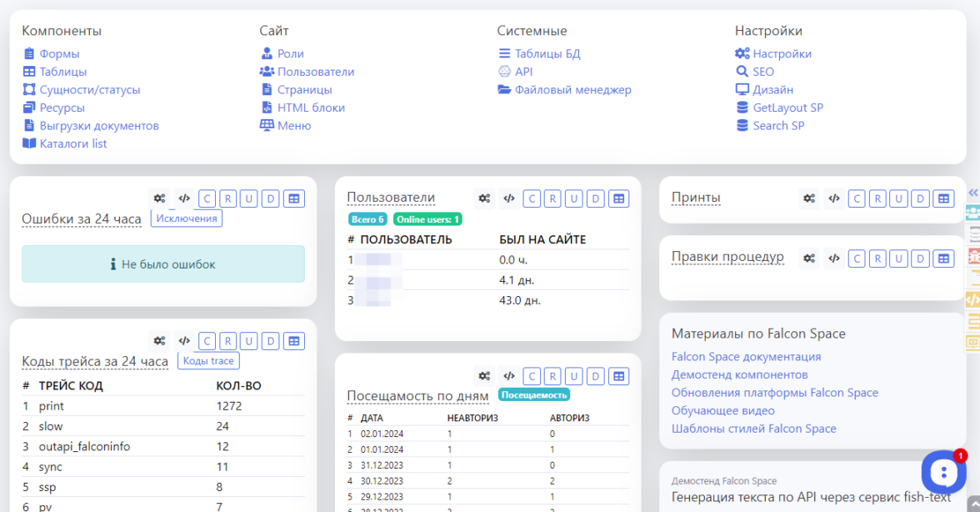Click the Посещаемость teal badge

click(x=534, y=395)
